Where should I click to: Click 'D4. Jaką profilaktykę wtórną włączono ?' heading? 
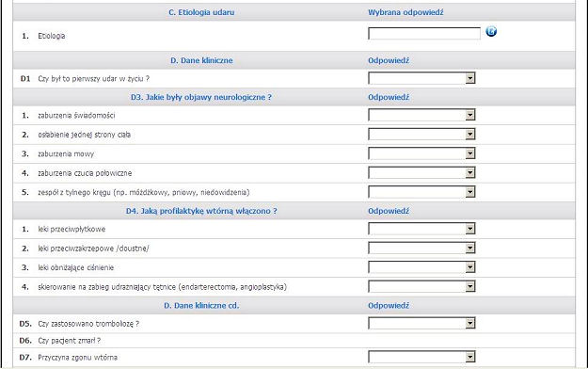(201, 211)
